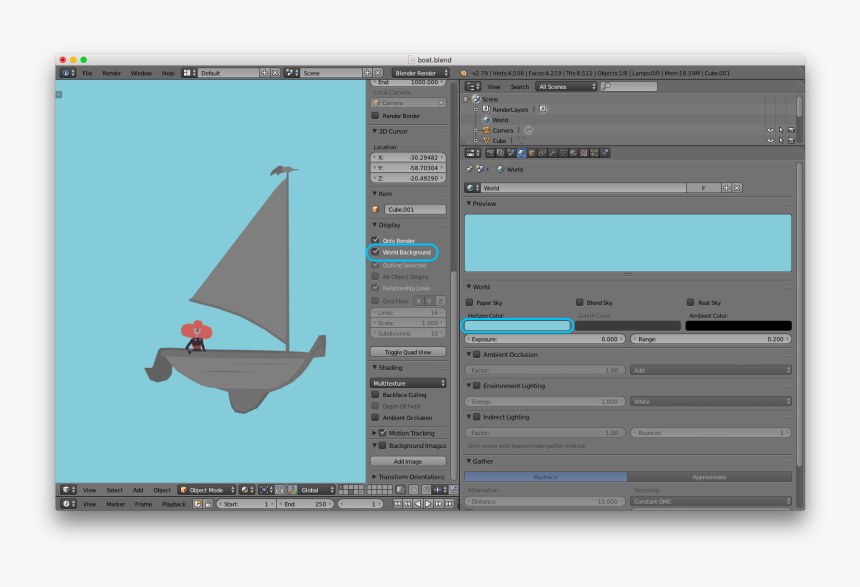
Task: Open the File menu
Action: point(87,72)
